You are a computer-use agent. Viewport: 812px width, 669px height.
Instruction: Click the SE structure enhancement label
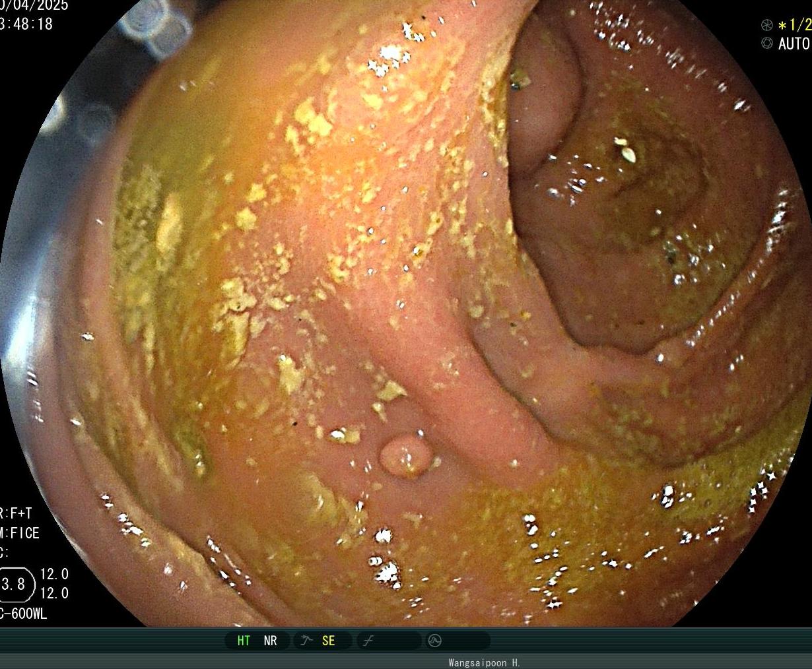coord(328,641)
